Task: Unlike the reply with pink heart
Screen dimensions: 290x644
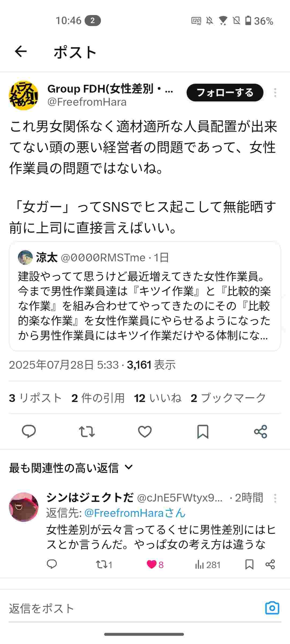Action: coord(152,565)
